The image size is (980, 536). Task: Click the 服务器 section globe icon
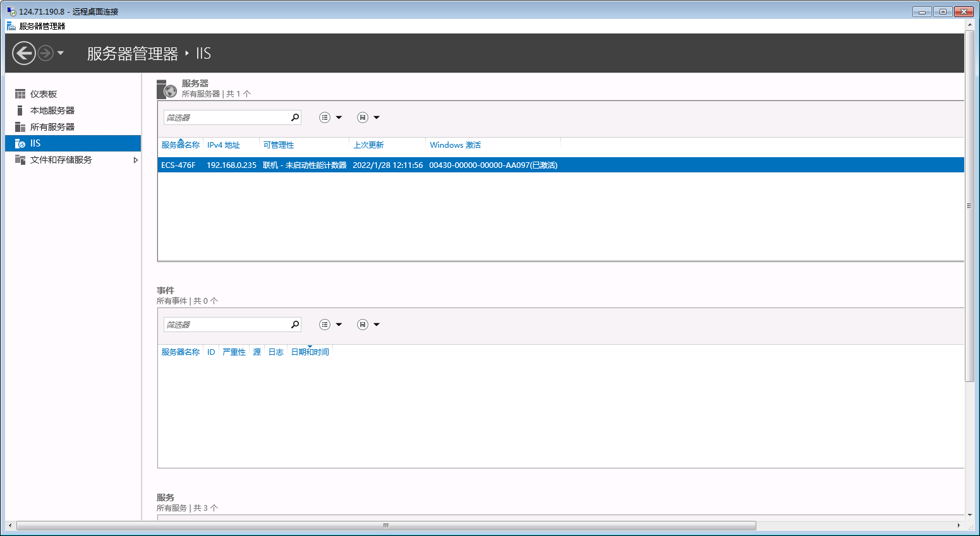tap(167, 90)
